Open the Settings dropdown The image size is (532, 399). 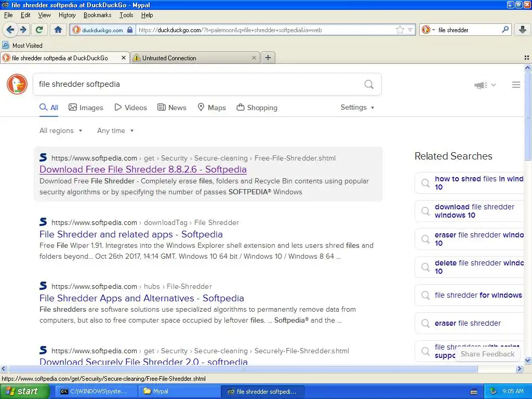coord(357,107)
